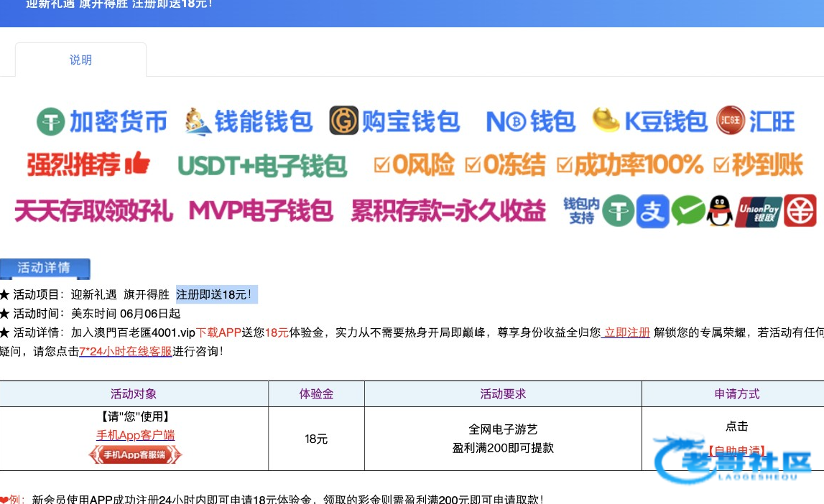Click the checkbox beside 0风险

click(x=381, y=166)
